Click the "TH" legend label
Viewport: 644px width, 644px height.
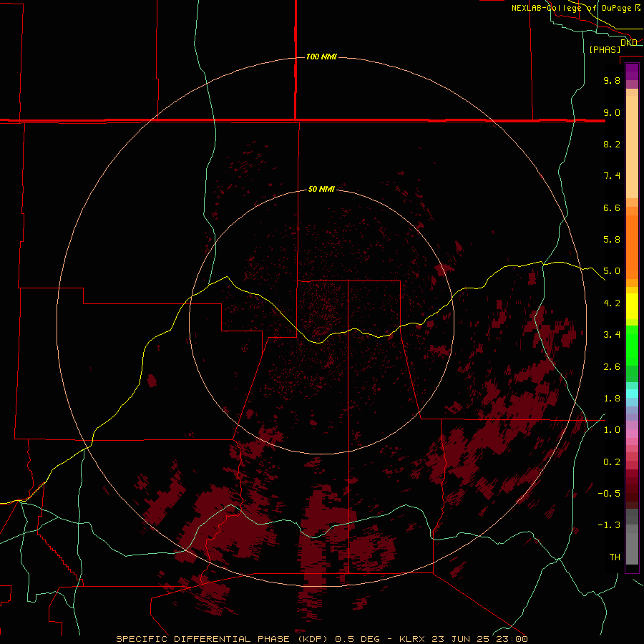tap(615, 557)
